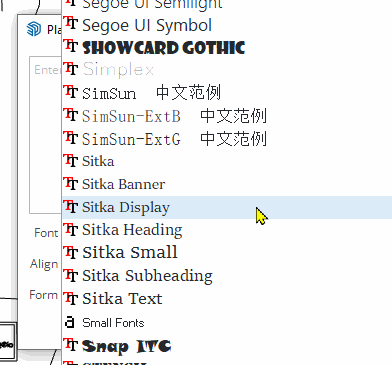This screenshot has width=392, height=365.
Task: Choose SimSun-ExtB font
Action: point(227,116)
